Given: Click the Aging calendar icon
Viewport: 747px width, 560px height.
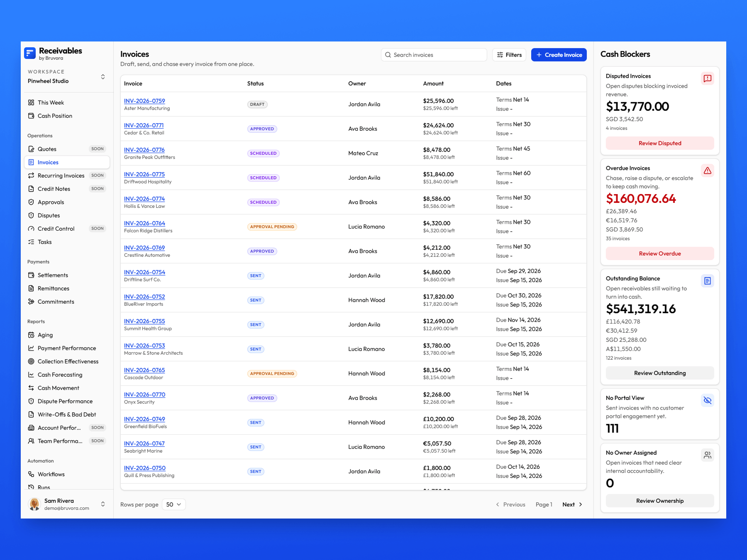Looking at the screenshot, I should pyautogui.click(x=31, y=335).
